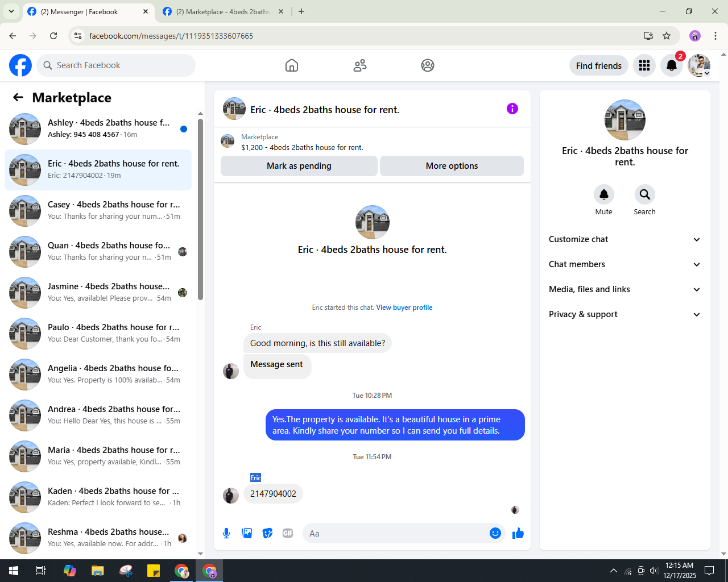Expand Chat members section
Viewport: 728px width, 582px height.
pyautogui.click(x=625, y=264)
